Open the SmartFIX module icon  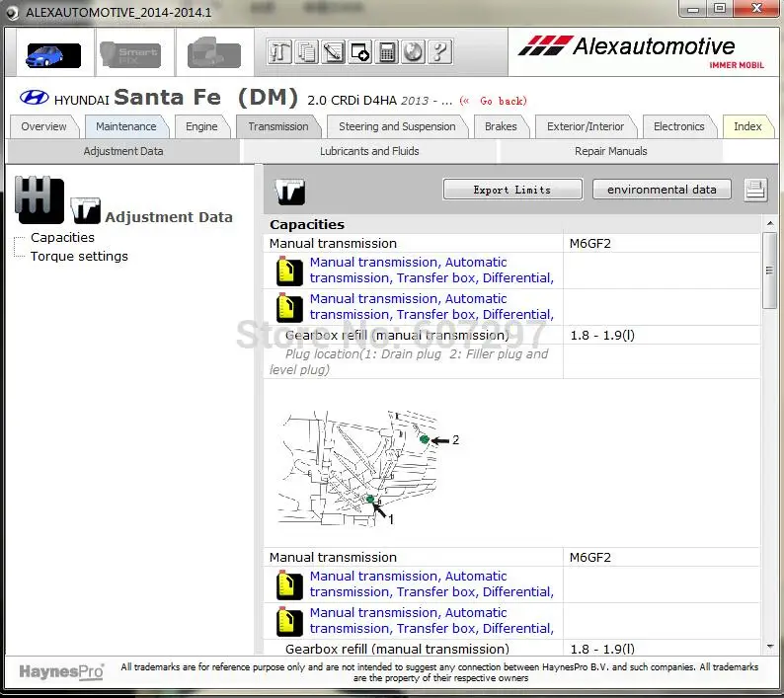point(130,54)
